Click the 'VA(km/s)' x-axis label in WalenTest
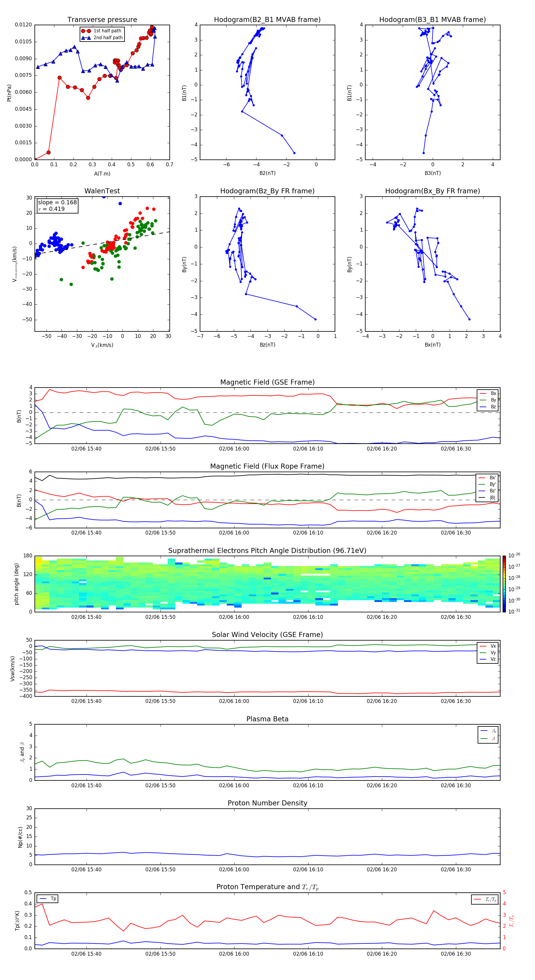This screenshot has width=535, height=980. (102, 345)
